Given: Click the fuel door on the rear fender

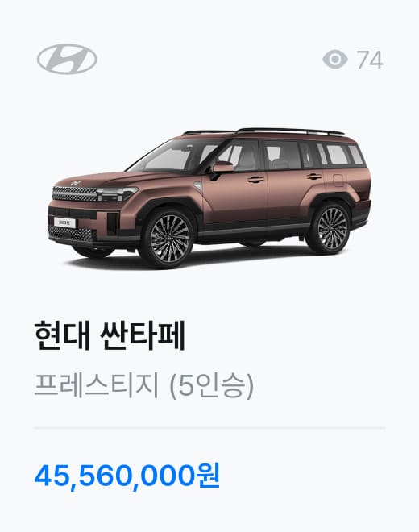Looking at the screenshot, I should [338, 181].
